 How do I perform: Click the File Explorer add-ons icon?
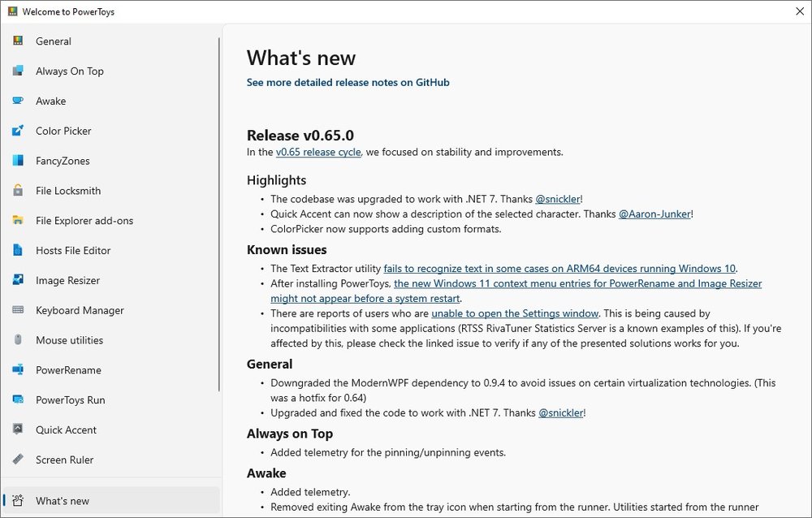coord(18,220)
